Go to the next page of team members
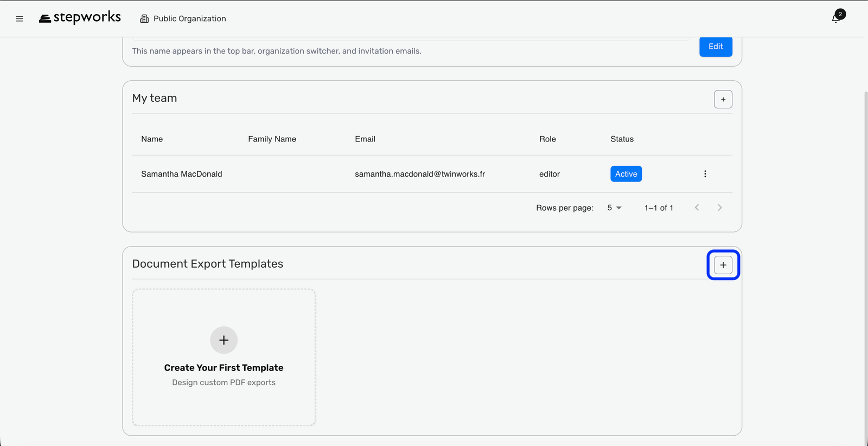Screen dimensions: 868x446 720,208
